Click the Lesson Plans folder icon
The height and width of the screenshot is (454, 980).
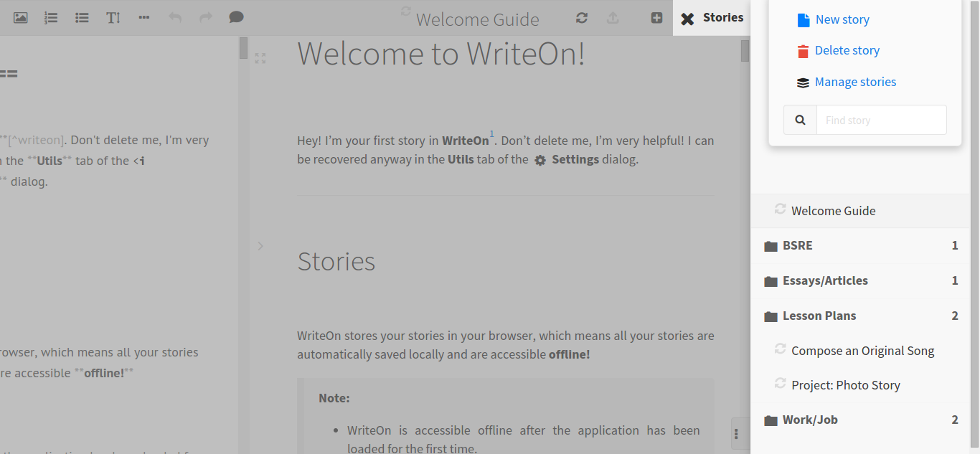click(771, 316)
